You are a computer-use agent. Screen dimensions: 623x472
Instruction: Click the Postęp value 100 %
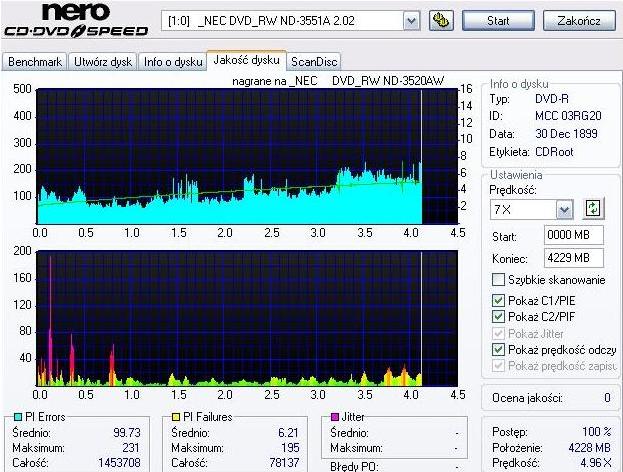click(597, 432)
